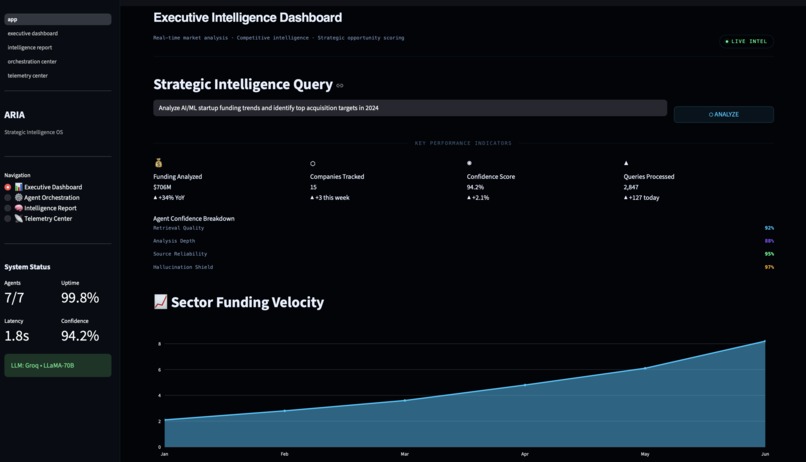Click the 2,847 queries value
Viewport: 806px width, 462px height.
[x=631, y=187]
